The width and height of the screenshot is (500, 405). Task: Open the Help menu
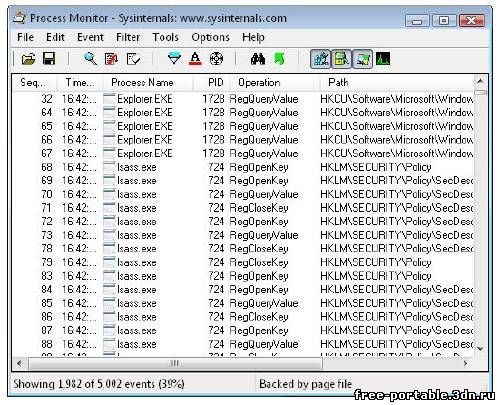pos(253,37)
